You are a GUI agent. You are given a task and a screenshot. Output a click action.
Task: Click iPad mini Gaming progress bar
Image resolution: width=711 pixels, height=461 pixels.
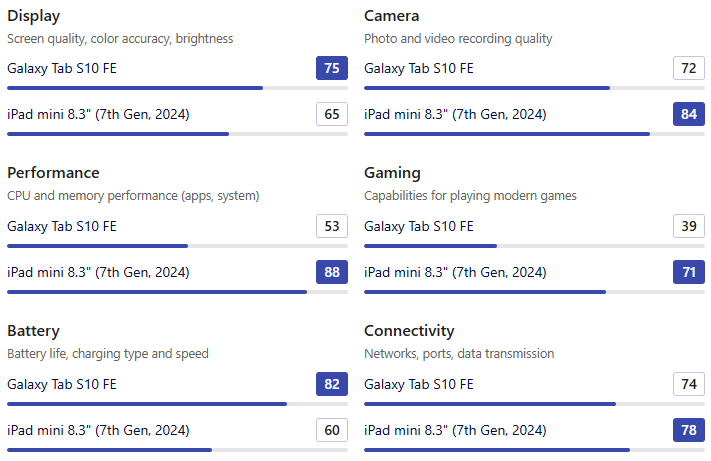(534, 292)
